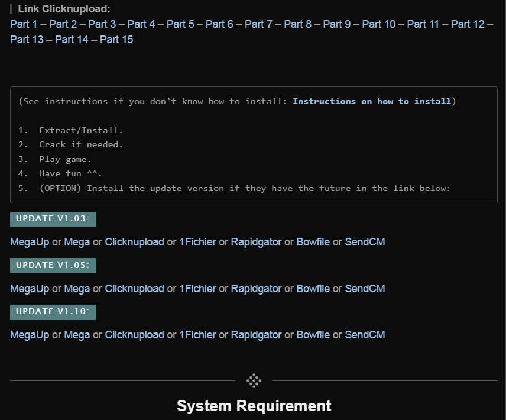Open Bowfile link for Update V1.05
The height and width of the screenshot is (420, 506).
pos(313,289)
